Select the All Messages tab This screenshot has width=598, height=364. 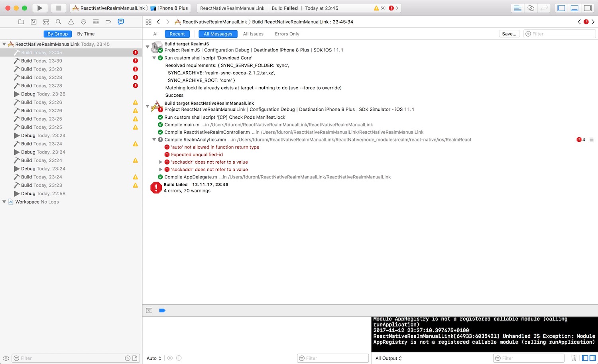[x=218, y=34]
